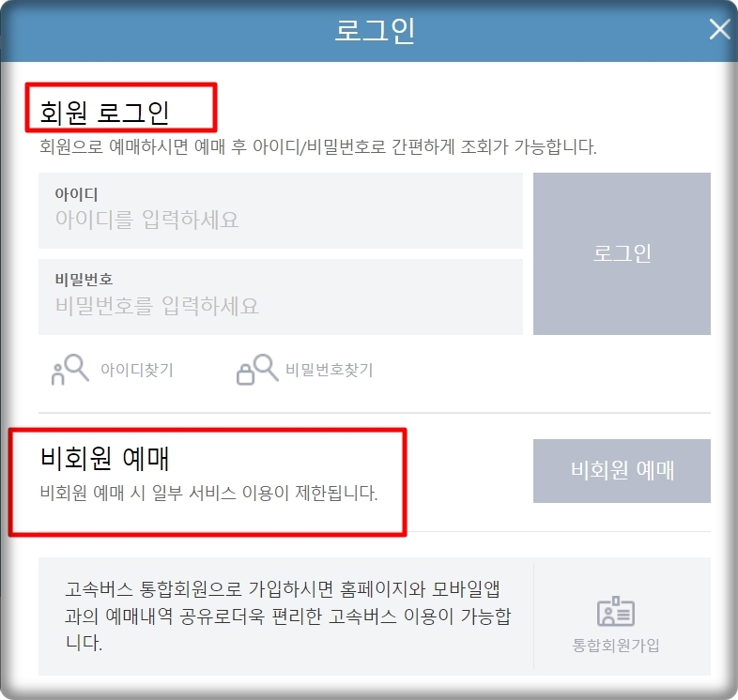Click the 비밀번호찾기 lock-magnifier icon

tap(257, 370)
